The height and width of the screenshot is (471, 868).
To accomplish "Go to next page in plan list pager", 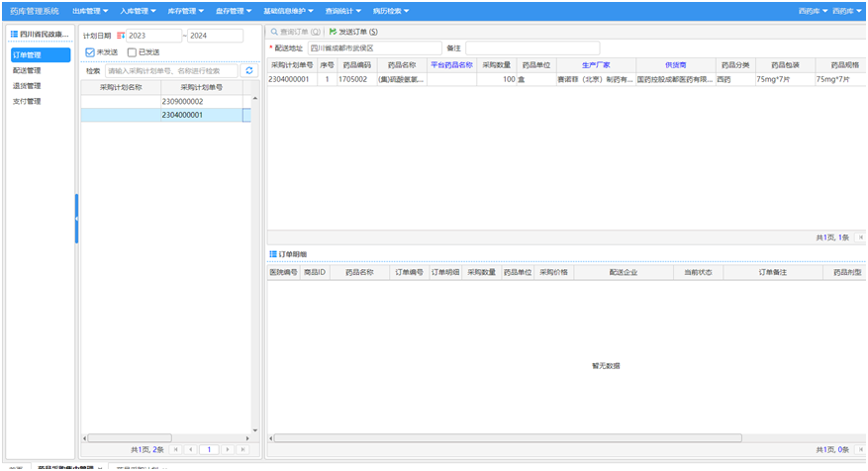I will coord(228,450).
